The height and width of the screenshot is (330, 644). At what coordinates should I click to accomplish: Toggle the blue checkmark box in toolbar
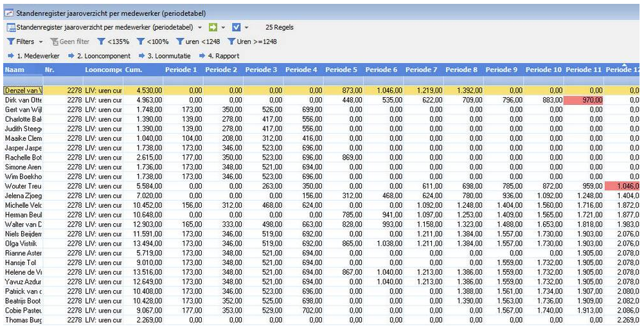coord(236,28)
